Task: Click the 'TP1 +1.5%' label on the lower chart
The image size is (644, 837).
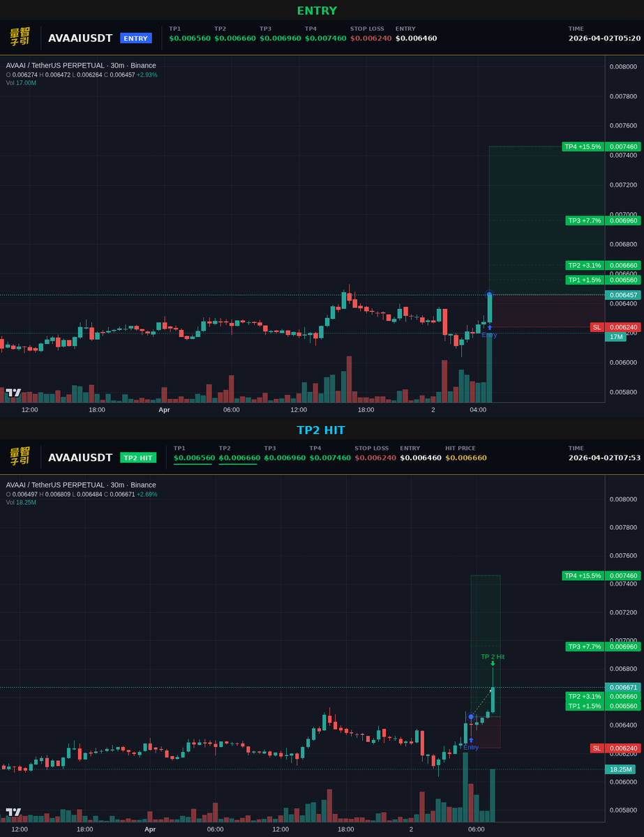Action: point(585,706)
